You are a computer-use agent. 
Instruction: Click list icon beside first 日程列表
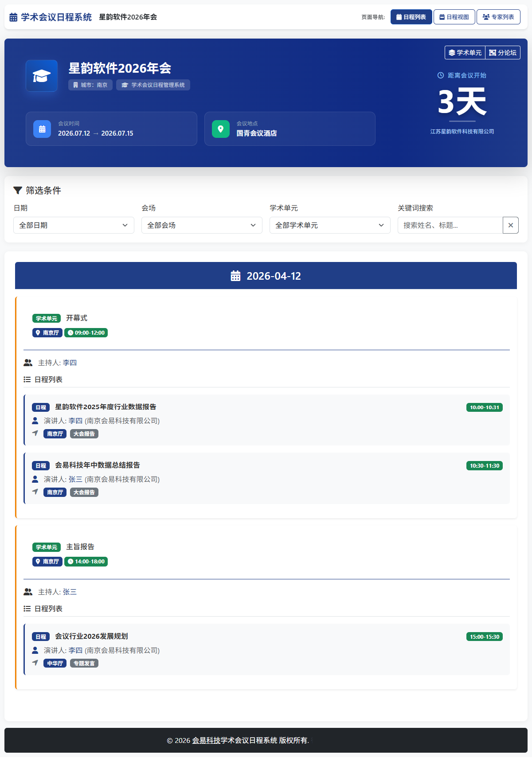click(27, 379)
